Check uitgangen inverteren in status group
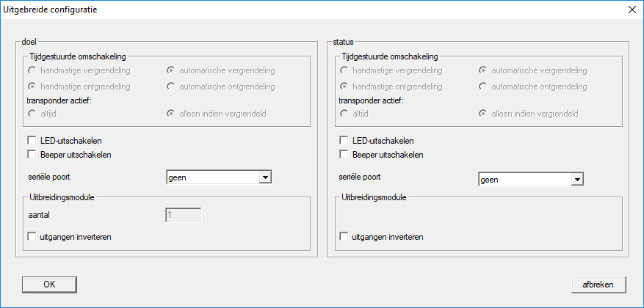Screen dimensions: 644x308 coord(344,237)
